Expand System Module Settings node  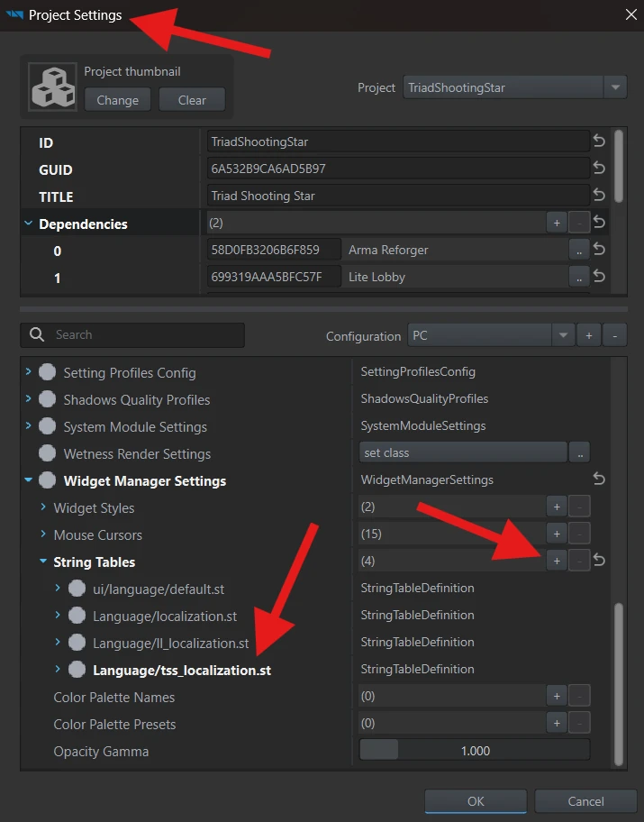pos(28,425)
